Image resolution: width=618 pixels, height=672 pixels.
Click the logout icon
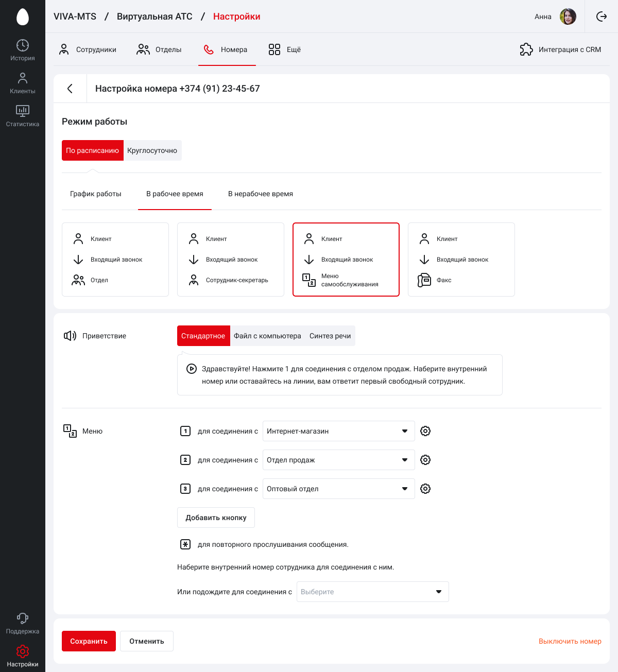tap(601, 16)
